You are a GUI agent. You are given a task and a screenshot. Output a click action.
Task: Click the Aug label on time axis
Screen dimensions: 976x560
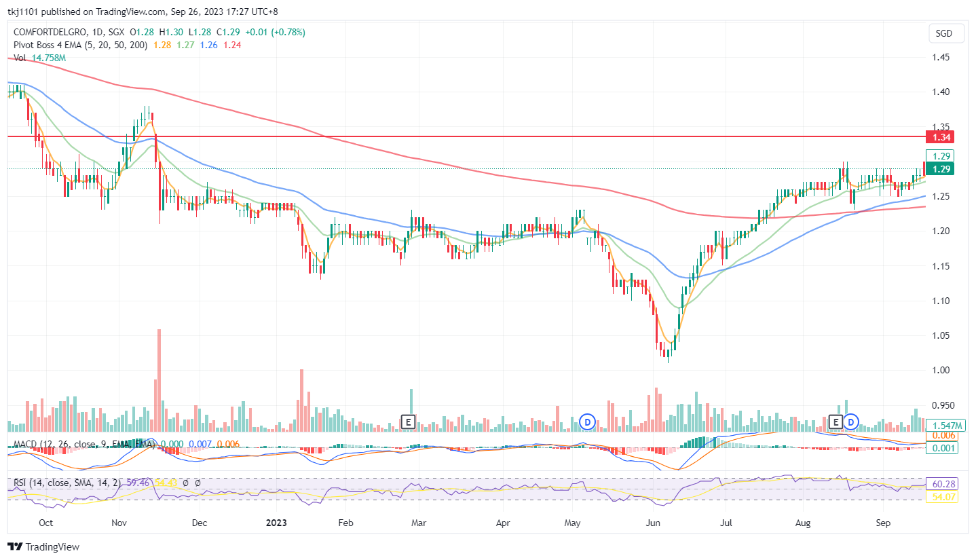pyautogui.click(x=804, y=523)
